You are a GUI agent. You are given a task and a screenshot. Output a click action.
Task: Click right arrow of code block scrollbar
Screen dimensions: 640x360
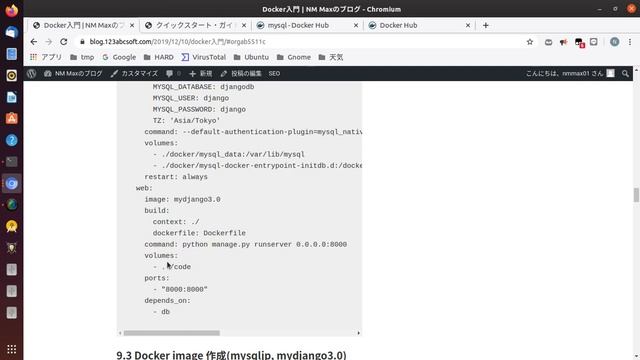[x=358, y=333]
